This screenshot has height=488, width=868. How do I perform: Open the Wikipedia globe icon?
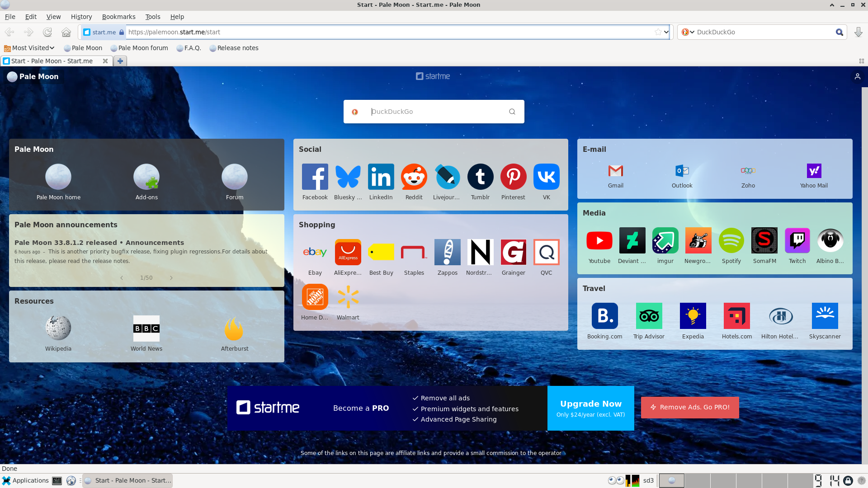(x=58, y=328)
